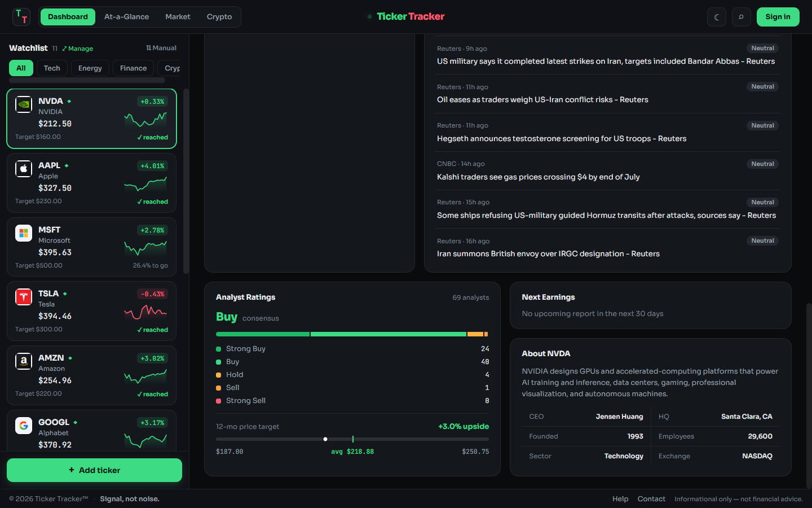Open the Bandar Abbas strikes headline
Screen dimensions: 812x508
pos(606,62)
